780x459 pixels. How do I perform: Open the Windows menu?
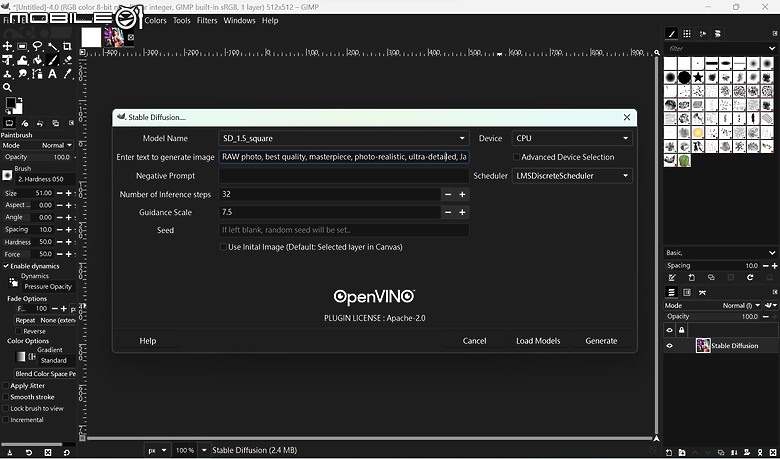click(239, 20)
